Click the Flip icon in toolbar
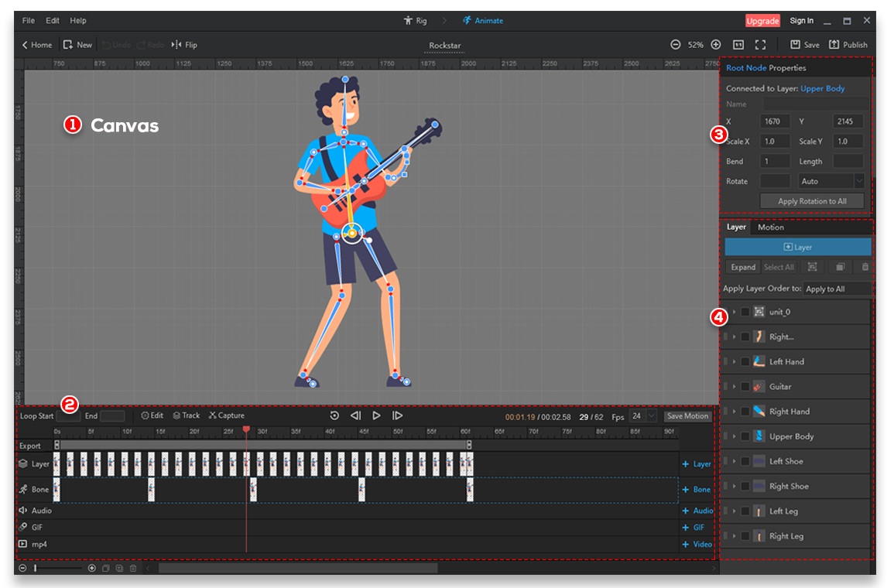This screenshot has width=894, height=588. 176,45
